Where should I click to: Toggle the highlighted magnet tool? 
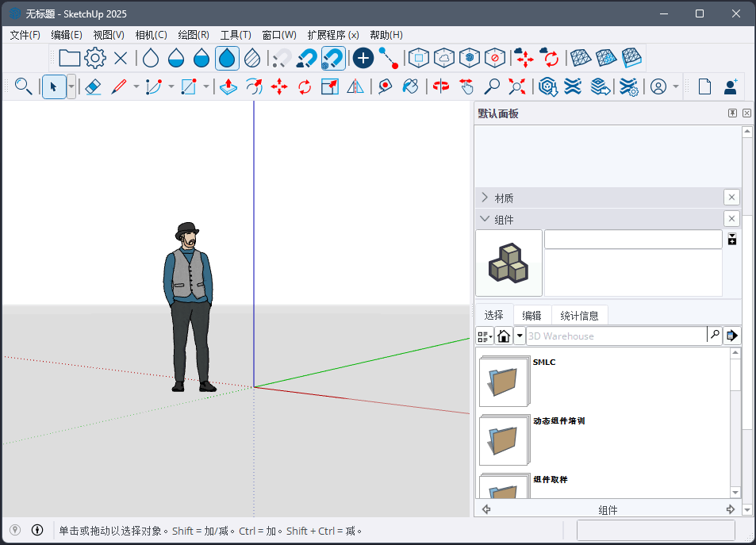pyautogui.click(x=333, y=57)
